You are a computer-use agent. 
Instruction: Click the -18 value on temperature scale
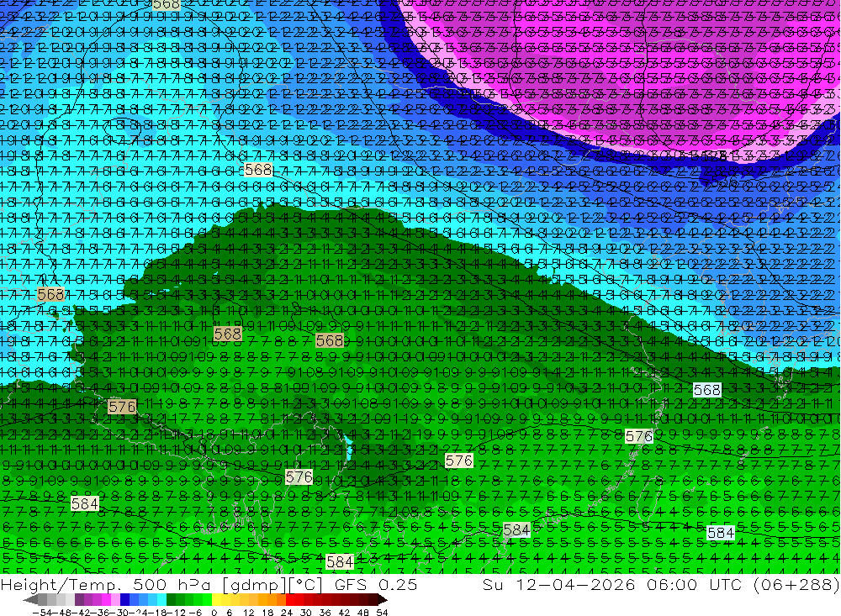[157, 613]
